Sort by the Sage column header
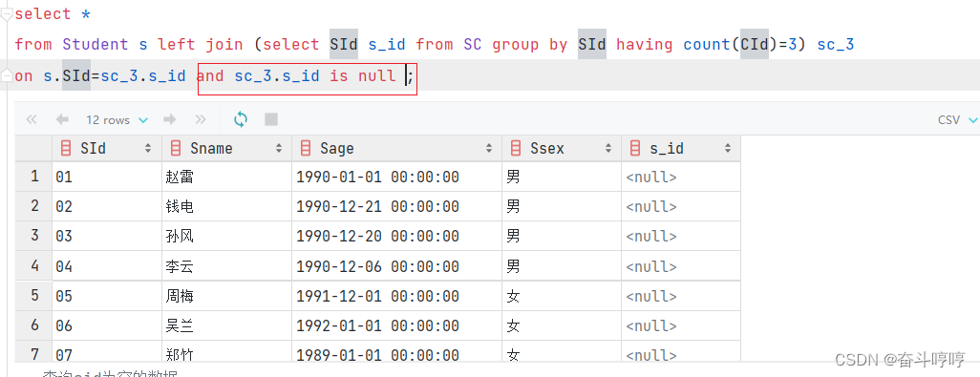This screenshot has width=980, height=377. point(397,149)
